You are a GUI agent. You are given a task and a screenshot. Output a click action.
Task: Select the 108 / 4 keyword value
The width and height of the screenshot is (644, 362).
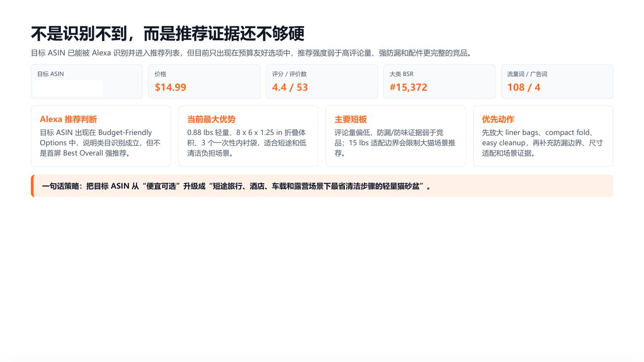point(524,87)
